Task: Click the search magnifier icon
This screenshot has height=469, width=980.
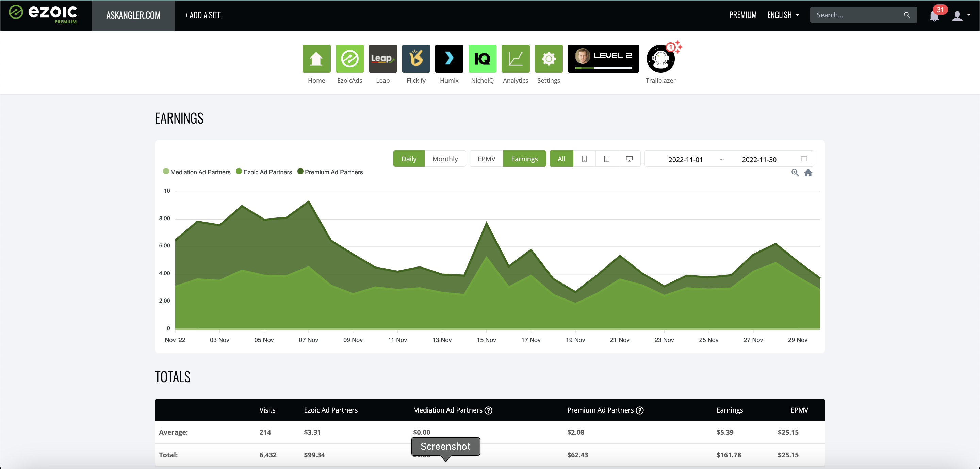Action: pos(907,15)
